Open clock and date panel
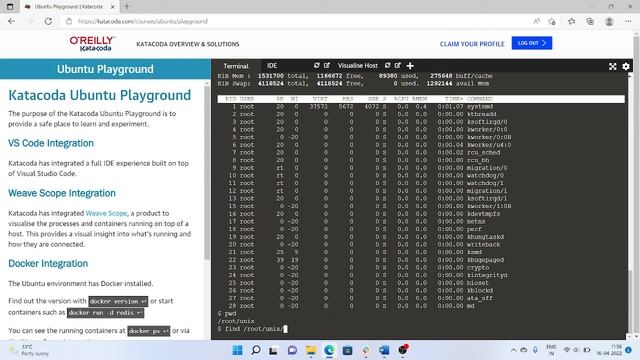The width and height of the screenshot is (640, 360). tap(609, 350)
